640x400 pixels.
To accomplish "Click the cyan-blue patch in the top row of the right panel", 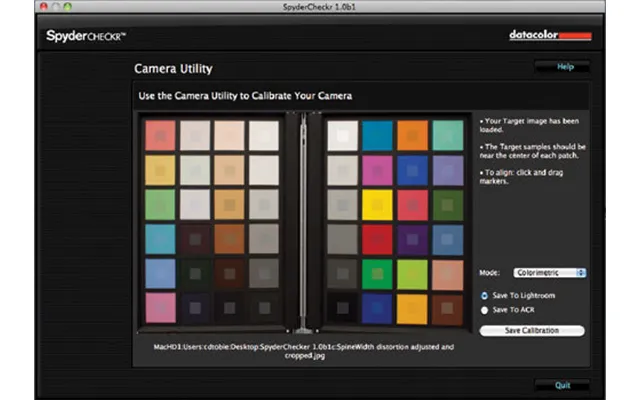I will (377, 135).
